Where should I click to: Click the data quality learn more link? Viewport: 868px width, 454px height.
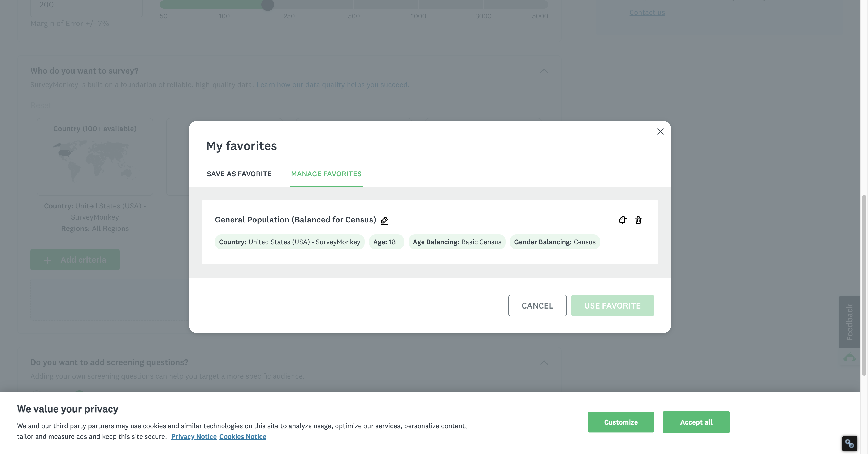(333, 85)
